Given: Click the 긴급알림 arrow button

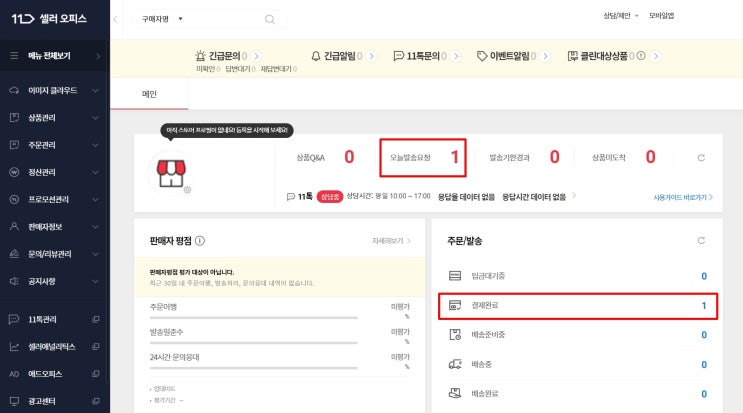Looking at the screenshot, I should point(372,56).
